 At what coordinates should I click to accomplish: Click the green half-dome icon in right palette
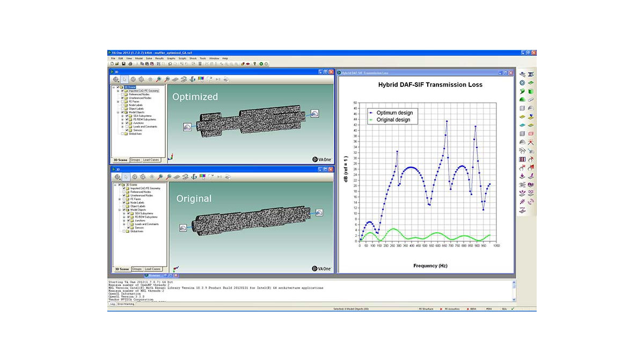coord(522,99)
